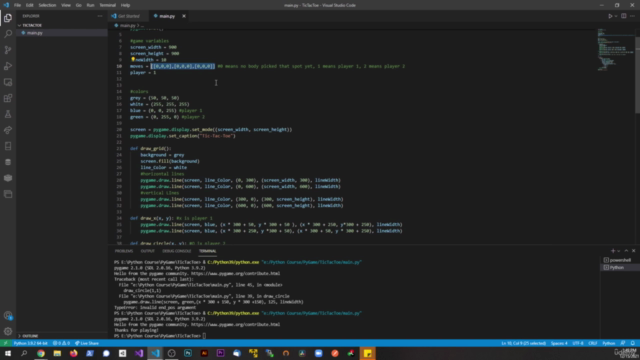Open the Run and Debug view

(x=8, y=66)
